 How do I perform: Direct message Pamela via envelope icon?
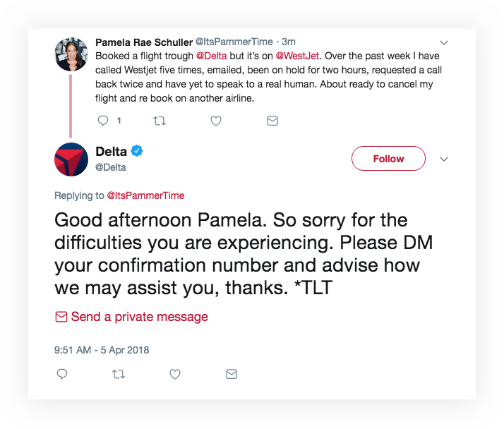tap(272, 121)
